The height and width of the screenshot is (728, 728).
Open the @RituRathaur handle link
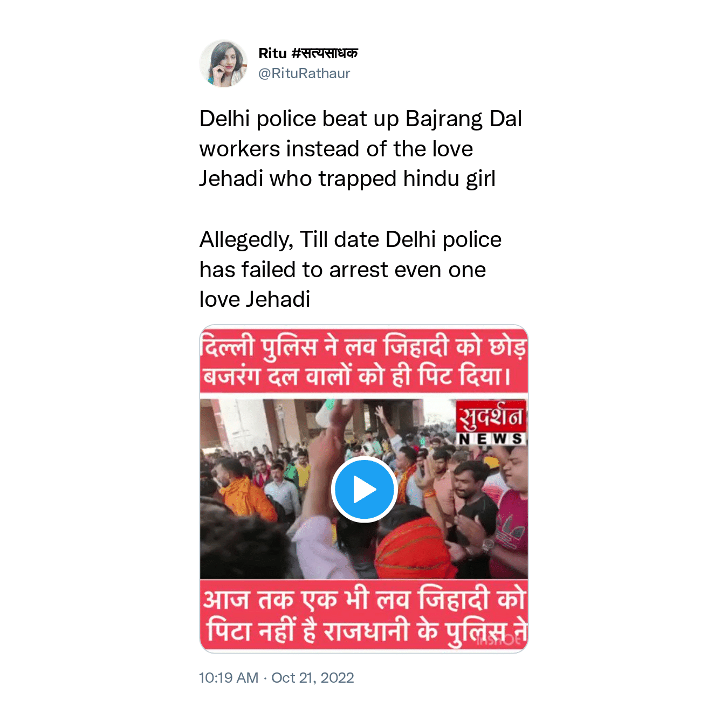click(x=304, y=73)
